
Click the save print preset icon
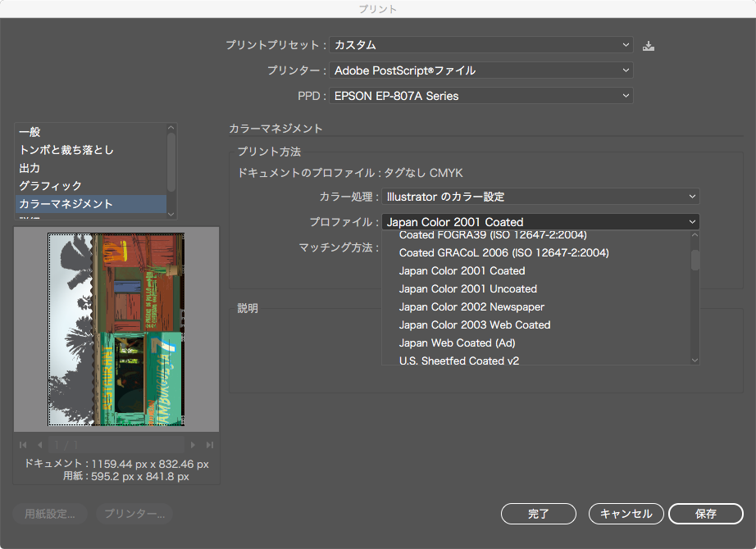649,46
